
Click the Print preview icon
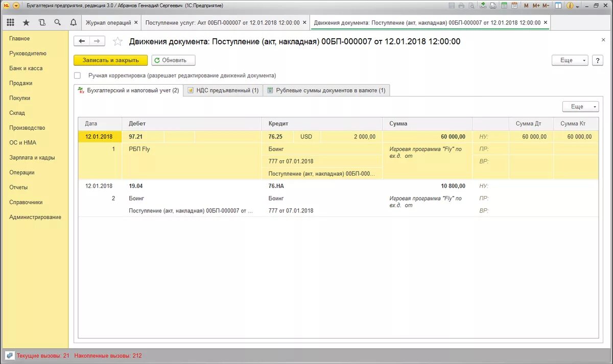pyautogui.click(x=471, y=6)
